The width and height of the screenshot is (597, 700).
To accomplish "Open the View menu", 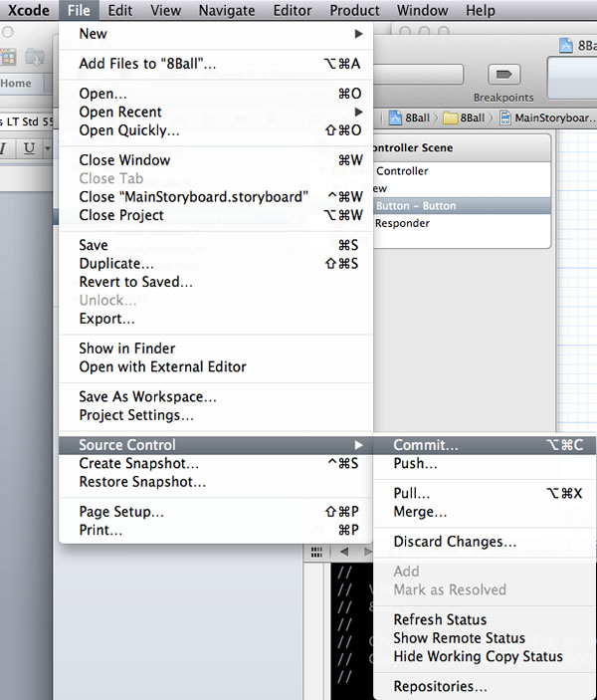I will [x=165, y=10].
